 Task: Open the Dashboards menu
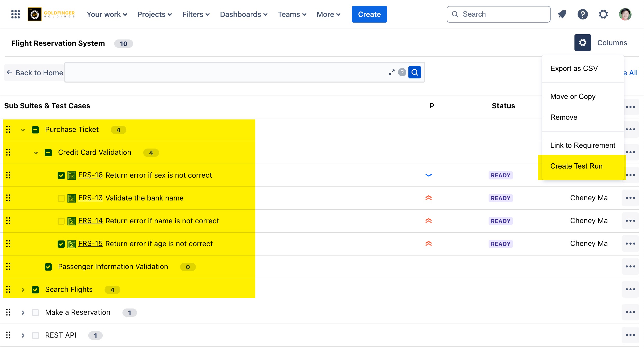[x=243, y=14]
